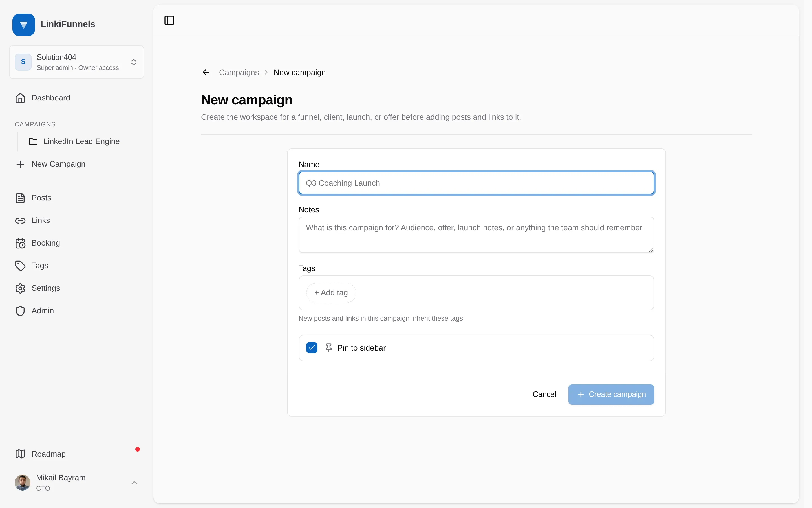Viewport: 812px width, 508px height.
Task: Click the + Add tag chip
Action: [331, 293]
